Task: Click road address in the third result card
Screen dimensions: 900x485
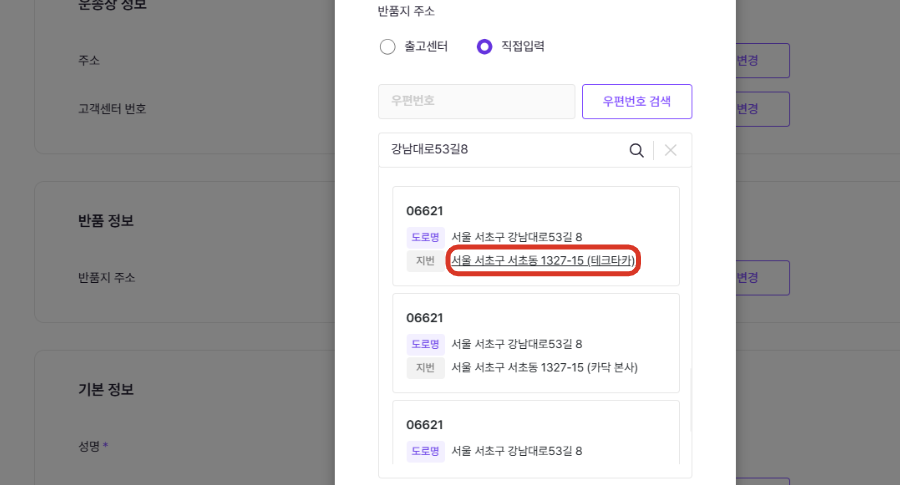Action: pyautogui.click(x=517, y=451)
